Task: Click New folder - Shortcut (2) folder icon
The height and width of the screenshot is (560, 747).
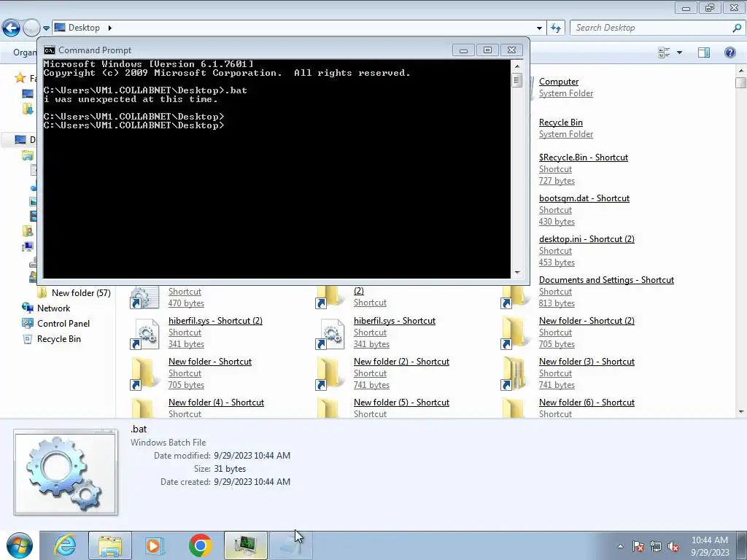Action: click(x=514, y=332)
